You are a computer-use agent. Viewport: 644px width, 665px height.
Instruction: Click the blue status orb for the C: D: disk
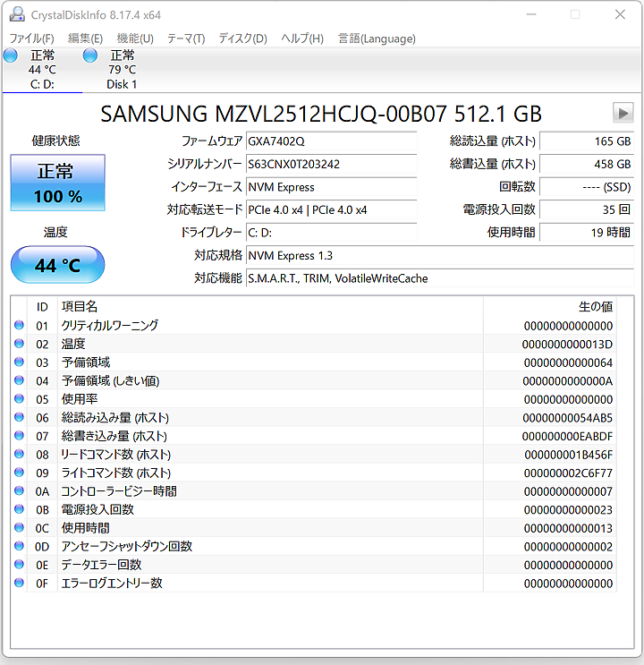click(10, 55)
